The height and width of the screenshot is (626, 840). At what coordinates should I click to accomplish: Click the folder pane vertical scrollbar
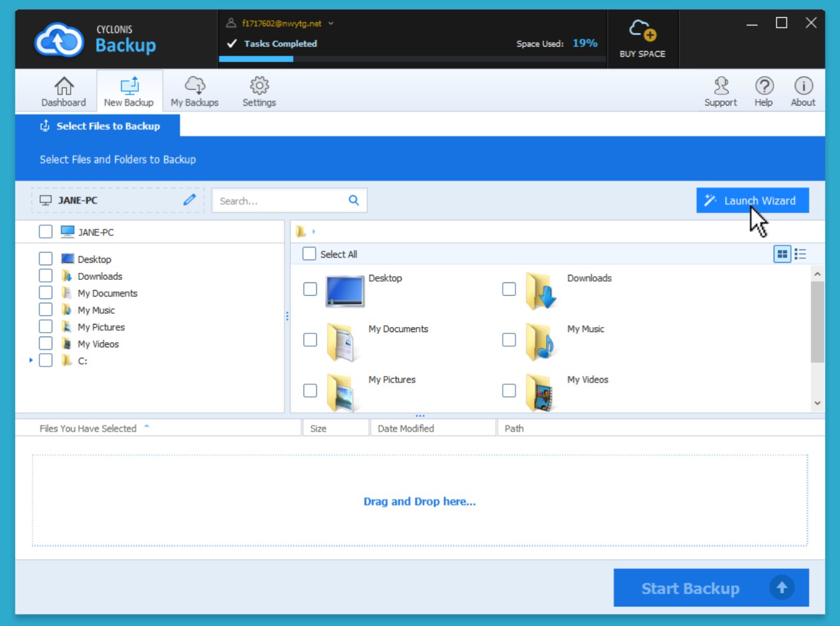pos(817,322)
